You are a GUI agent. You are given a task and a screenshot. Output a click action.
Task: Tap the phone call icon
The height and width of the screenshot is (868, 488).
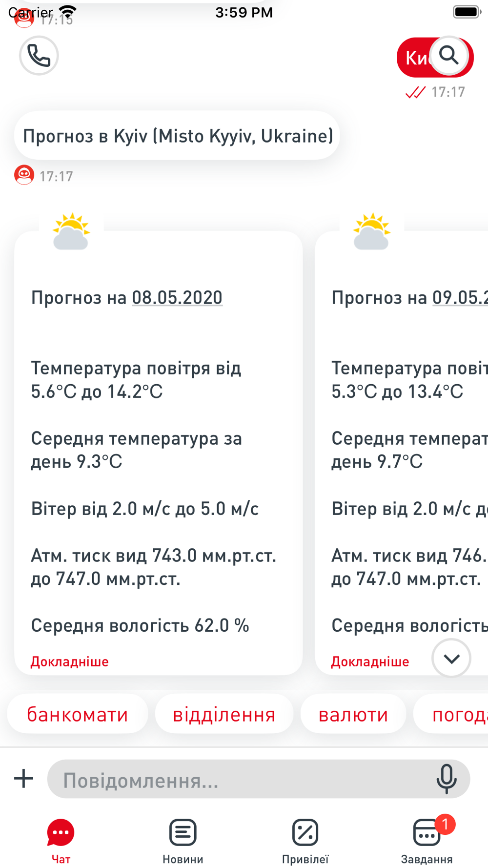(x=39, y=55)
